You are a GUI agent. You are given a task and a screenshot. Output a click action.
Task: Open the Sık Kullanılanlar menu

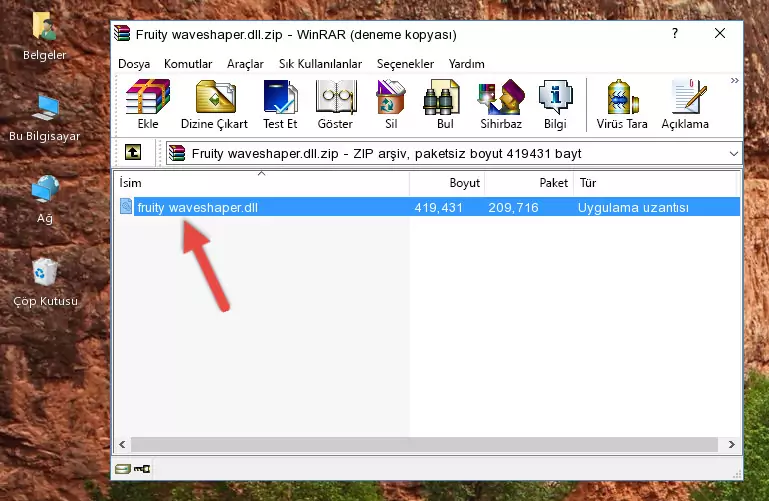pos(320,64)
